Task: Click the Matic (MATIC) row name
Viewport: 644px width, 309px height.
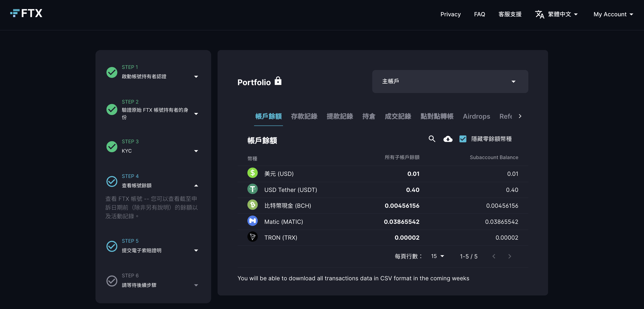Action: coord(283,222)
